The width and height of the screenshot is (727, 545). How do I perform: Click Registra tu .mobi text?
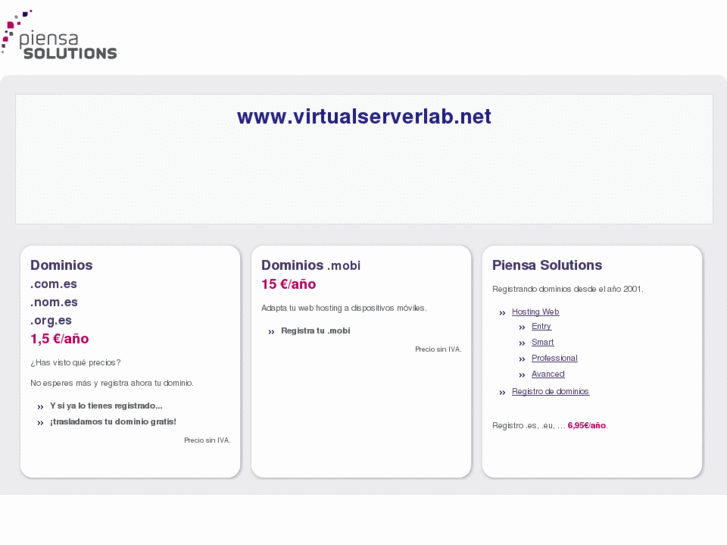coord(315,331)
